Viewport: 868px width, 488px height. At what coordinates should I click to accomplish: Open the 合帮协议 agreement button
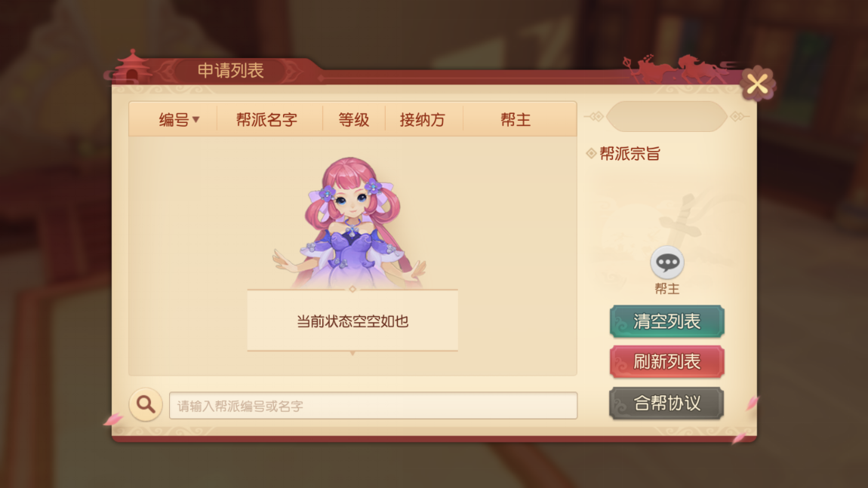tap(667, 404)
